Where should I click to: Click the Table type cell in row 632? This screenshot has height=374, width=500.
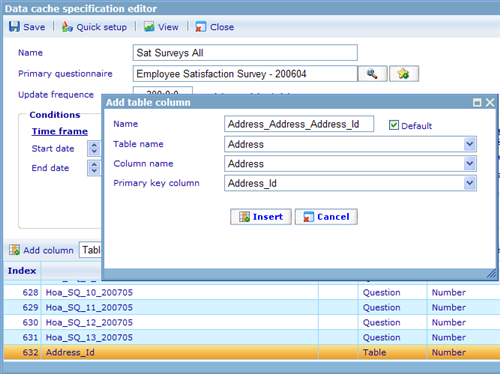tap(393, 352)
